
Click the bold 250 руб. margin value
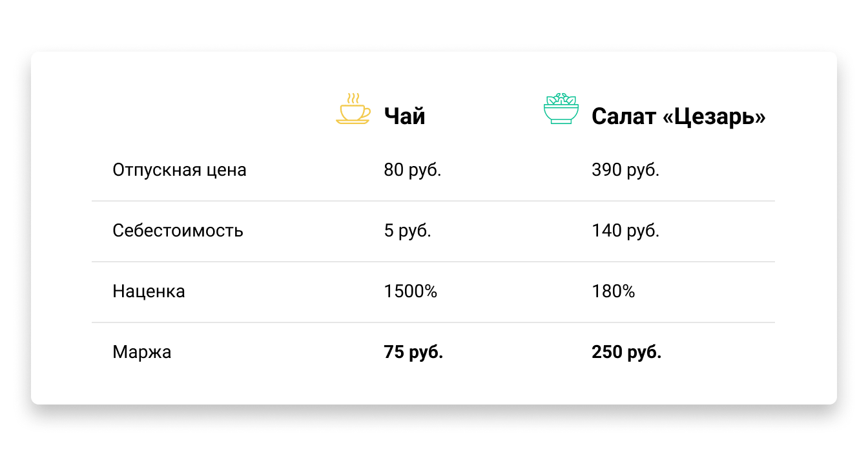(x=626, y=352)
